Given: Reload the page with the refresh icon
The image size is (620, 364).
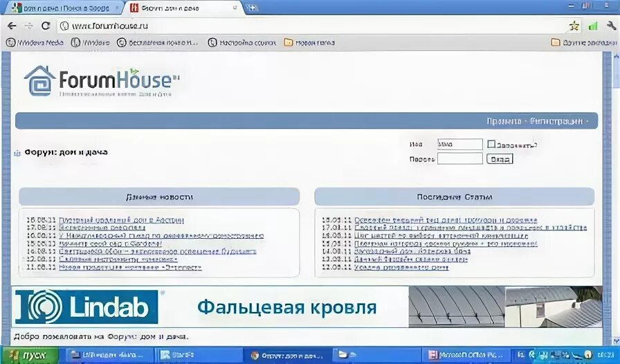Looking at the screenshot, I should click(x=46, y=26).
